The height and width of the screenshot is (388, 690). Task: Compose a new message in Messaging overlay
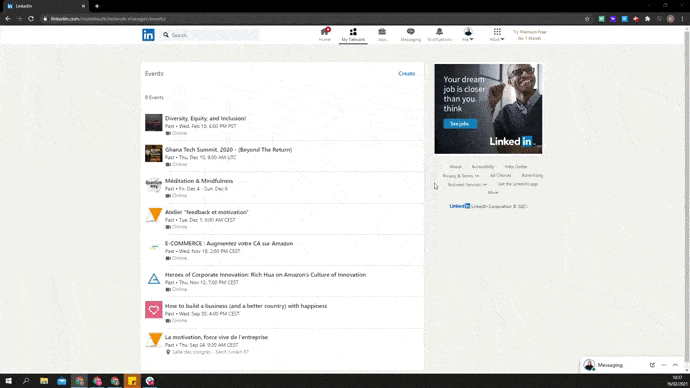pyautogui.click(x=652, y=365)
